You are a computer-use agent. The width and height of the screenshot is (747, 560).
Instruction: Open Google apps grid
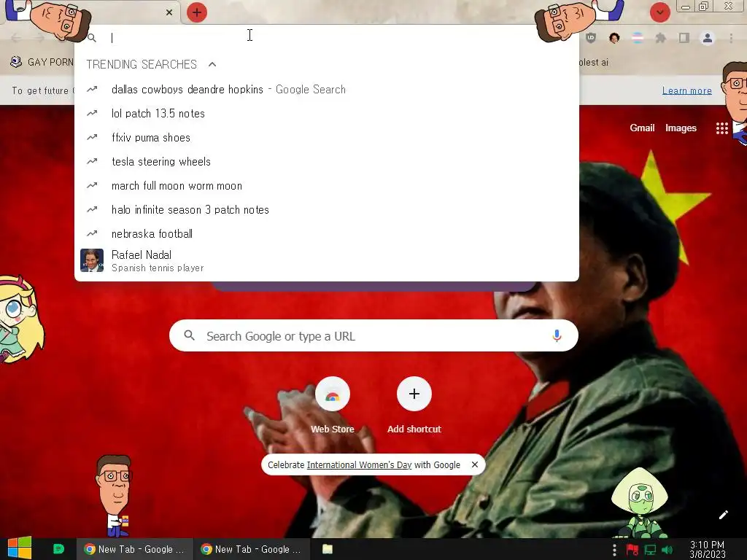tap(721, 128)
